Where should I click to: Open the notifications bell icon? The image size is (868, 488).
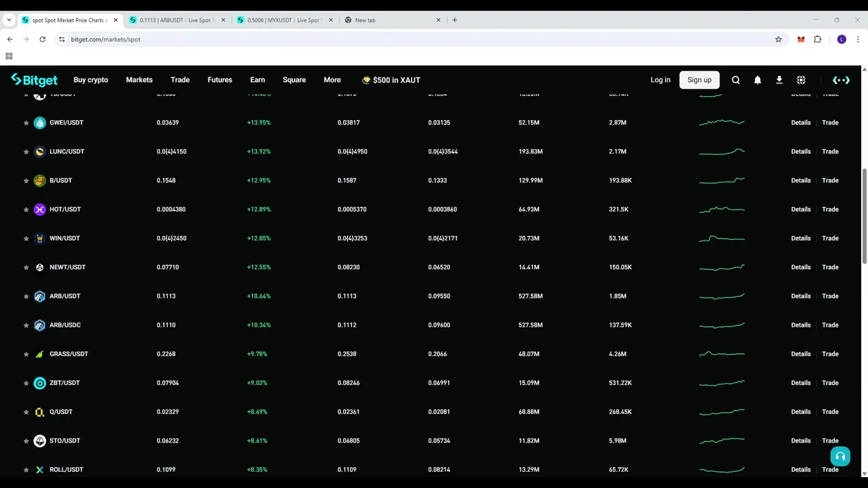[x=757, y=80]
